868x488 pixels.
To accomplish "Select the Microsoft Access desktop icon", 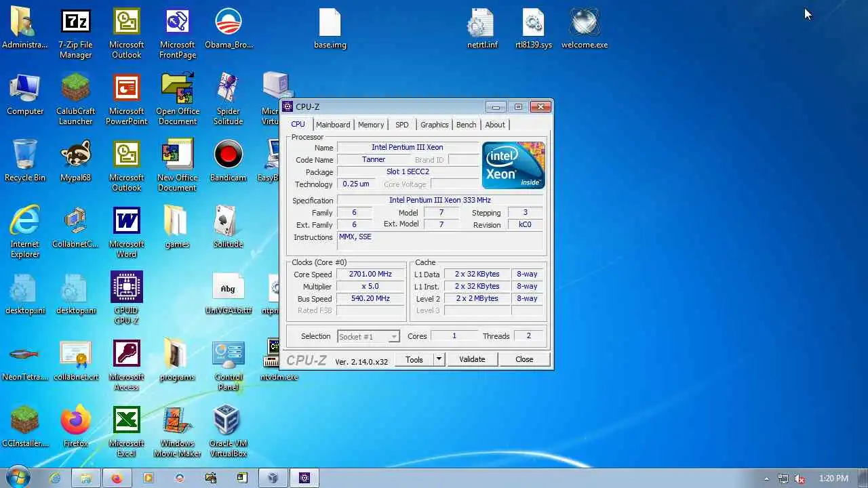I will [x=127, y=365].
